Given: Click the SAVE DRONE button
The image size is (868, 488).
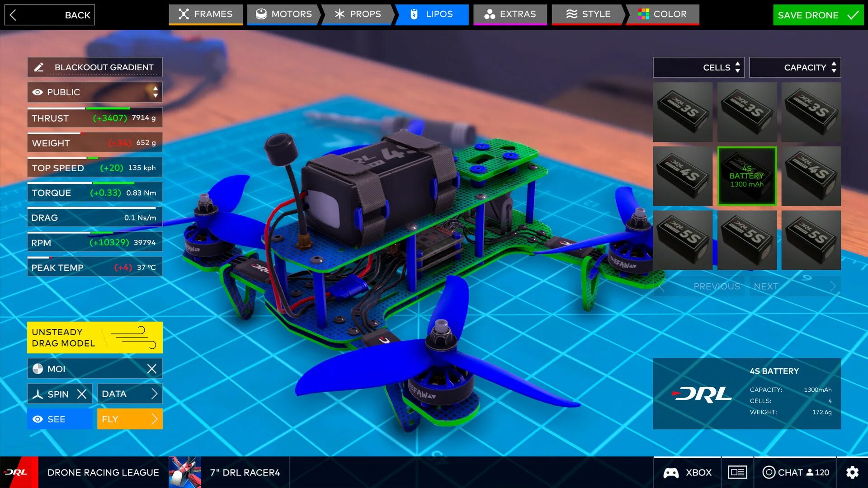Looking at the screenshot, I should 816,14.
